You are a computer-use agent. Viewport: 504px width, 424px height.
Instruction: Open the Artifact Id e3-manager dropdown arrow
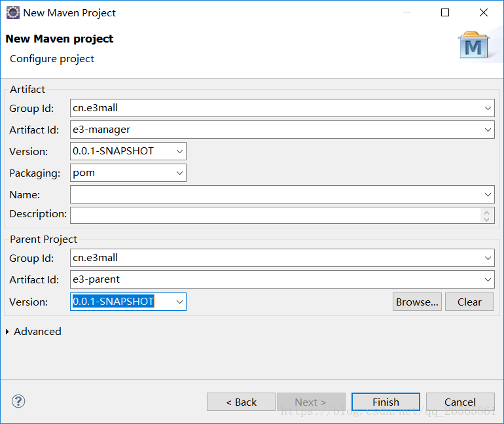tap(488, 130)
